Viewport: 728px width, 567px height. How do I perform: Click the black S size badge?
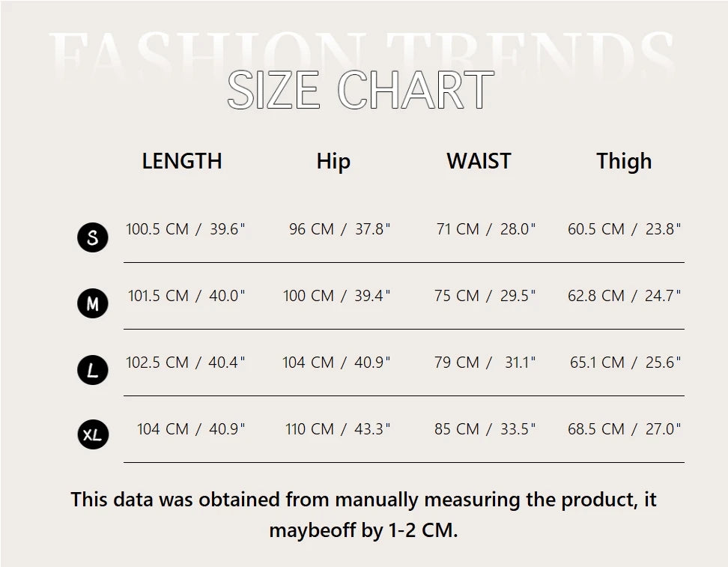93,238
